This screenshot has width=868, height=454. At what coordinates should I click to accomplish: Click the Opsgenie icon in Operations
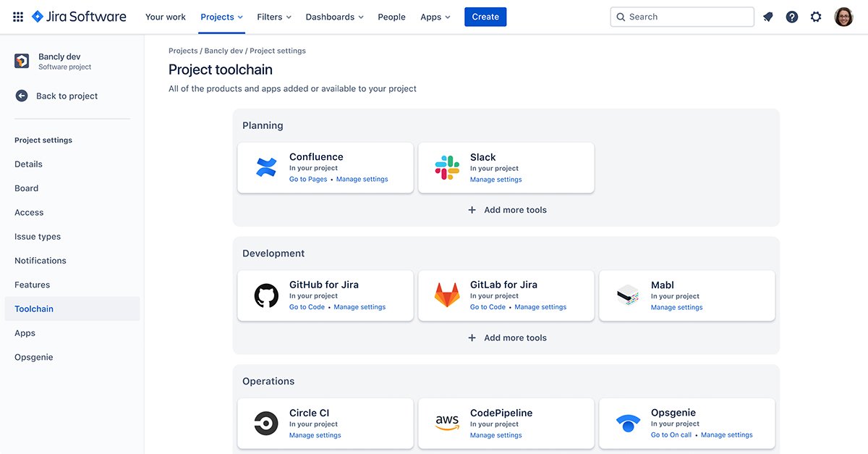[627, 422]
